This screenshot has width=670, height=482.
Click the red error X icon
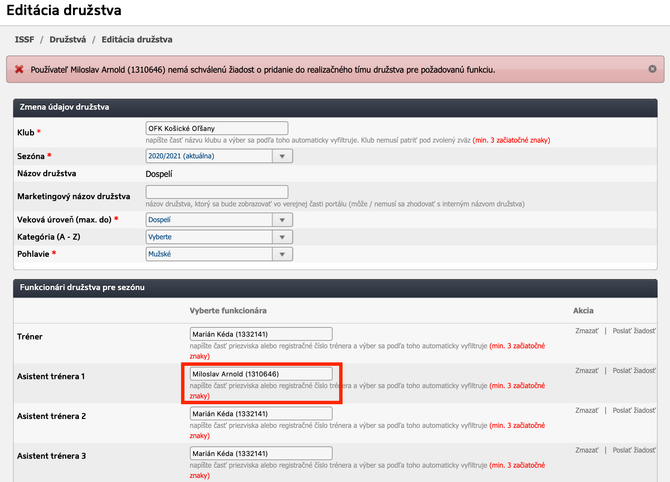click(19, 70)
